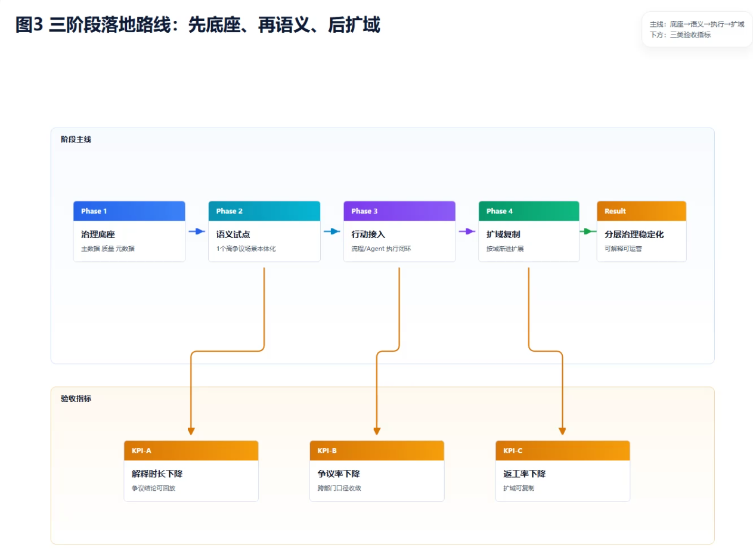Select the 语义试点 card title
Viewport: 753px width, 560px height.
(233, 235)
